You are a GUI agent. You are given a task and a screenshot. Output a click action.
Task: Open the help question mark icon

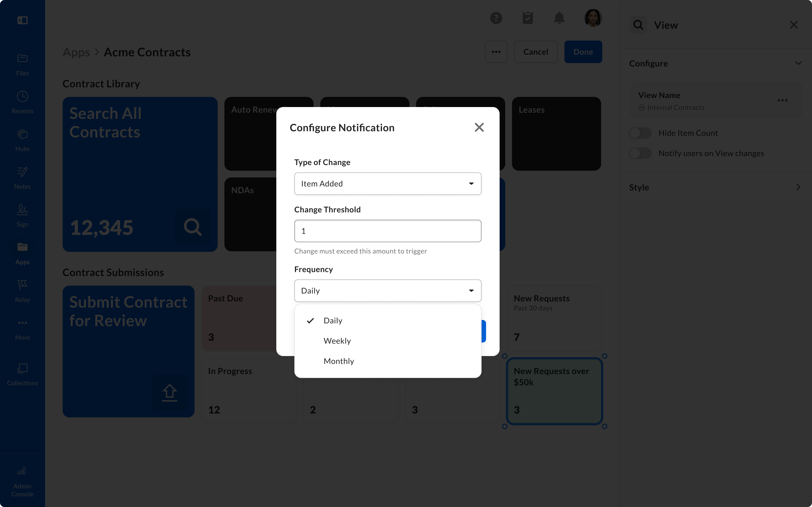click(496, 18)
